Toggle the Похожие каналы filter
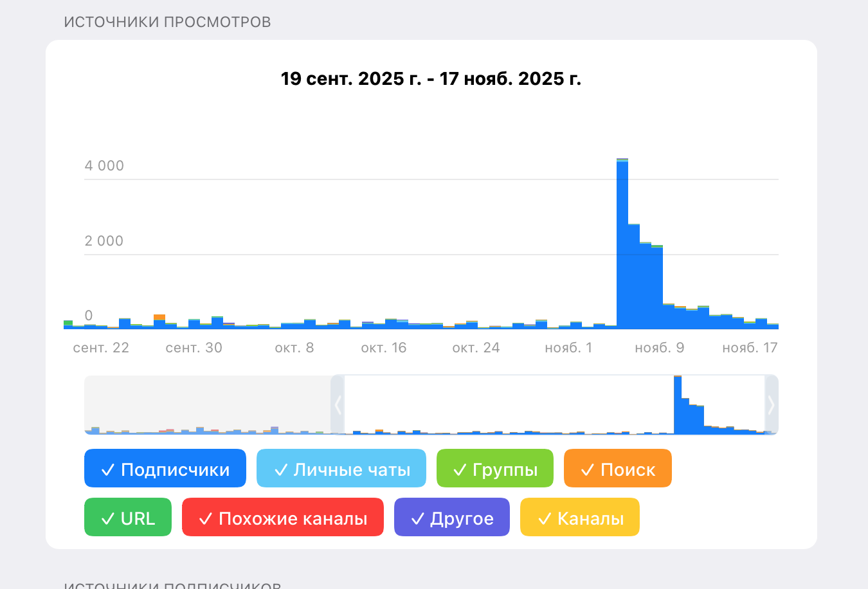This screenshot has height=589, width=868. [x=283, y=518]
